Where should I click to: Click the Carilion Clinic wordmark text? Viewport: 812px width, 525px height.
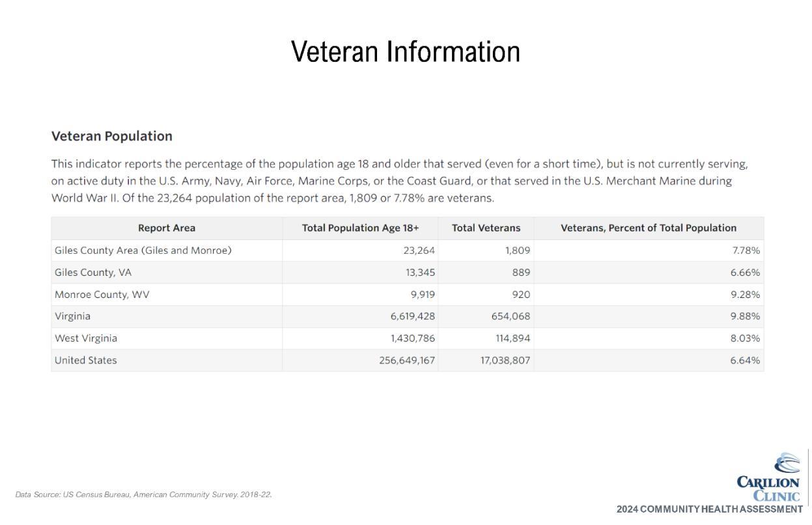coord(768,489)
